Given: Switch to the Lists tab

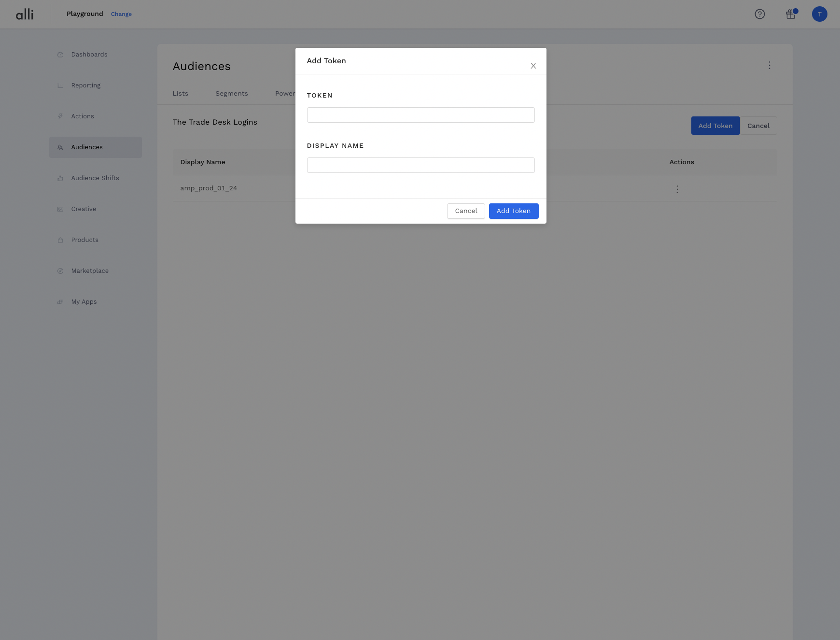Looking at the screenshot, I should pyautogui.click(x=181, y=94).
